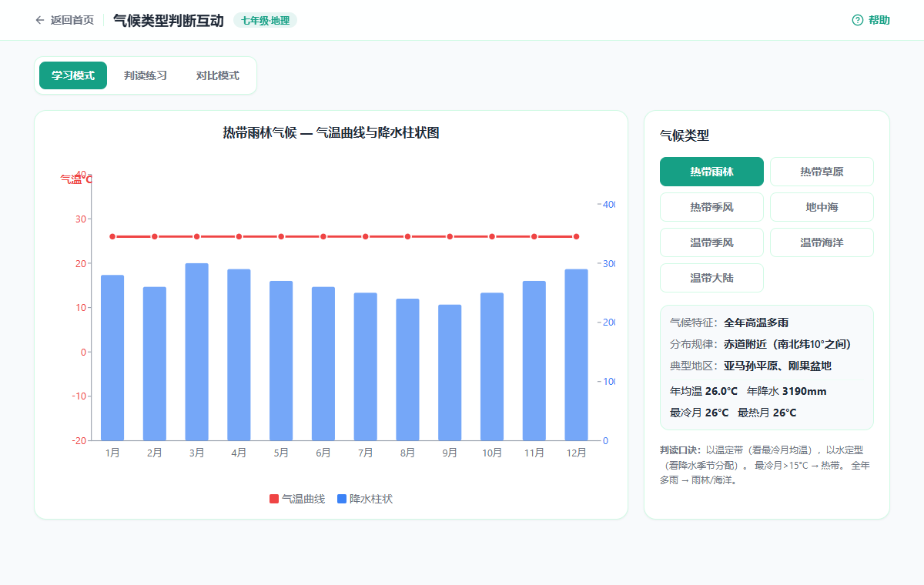The width and height of the screenshot is (924, 585).
Task: Select the 温带季风 climate type
Action: point(711,242)
